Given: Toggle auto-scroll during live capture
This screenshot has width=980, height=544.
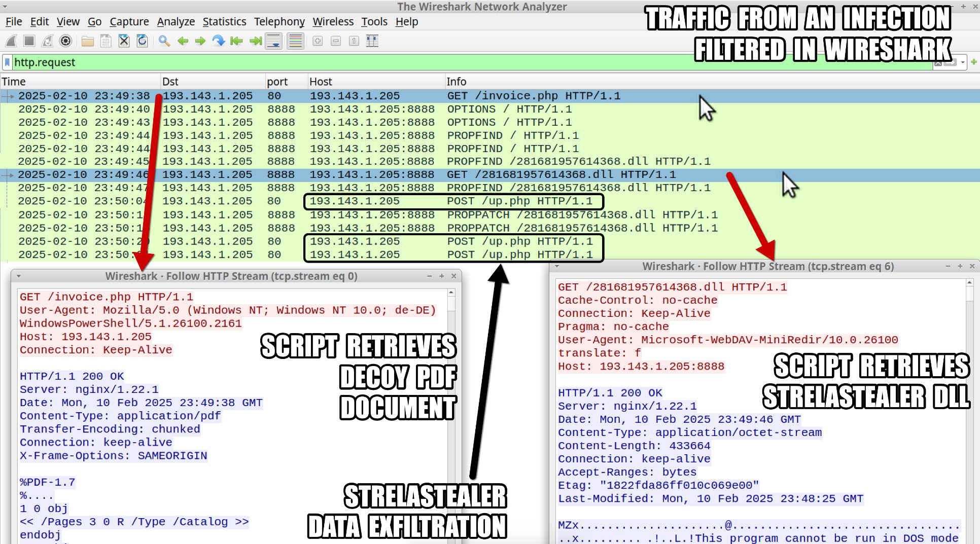Looking at the screenshot, I should [274, 41].
